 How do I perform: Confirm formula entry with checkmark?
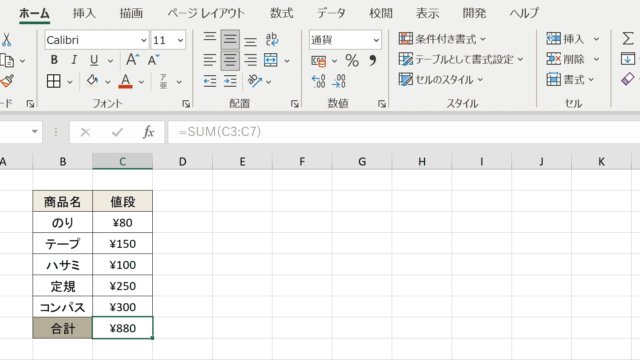(x=118, y=132)
